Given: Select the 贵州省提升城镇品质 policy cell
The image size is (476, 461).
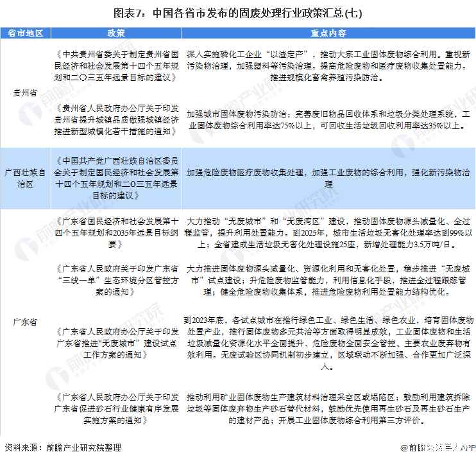Looking at the screenshot, I should [x=116, y=119].
